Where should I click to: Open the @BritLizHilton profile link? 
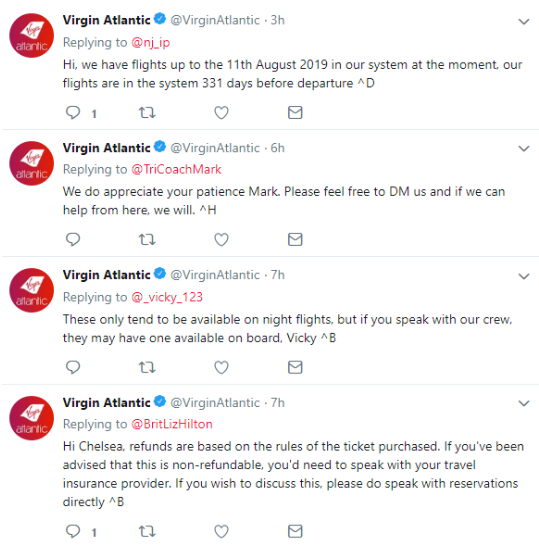point(172,424)
